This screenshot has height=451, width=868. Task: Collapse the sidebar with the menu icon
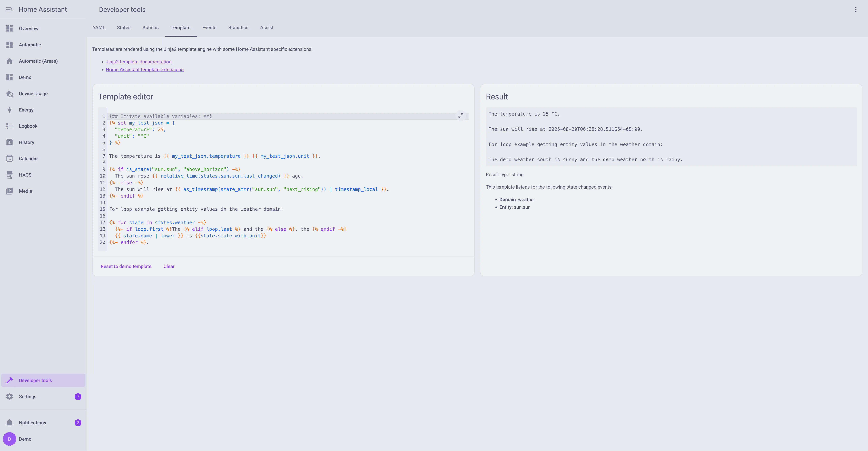9,9
